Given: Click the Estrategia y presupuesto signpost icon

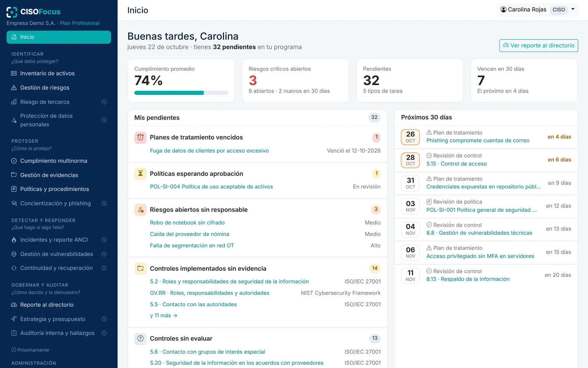Looking at the screenshot, I should 14,319.
